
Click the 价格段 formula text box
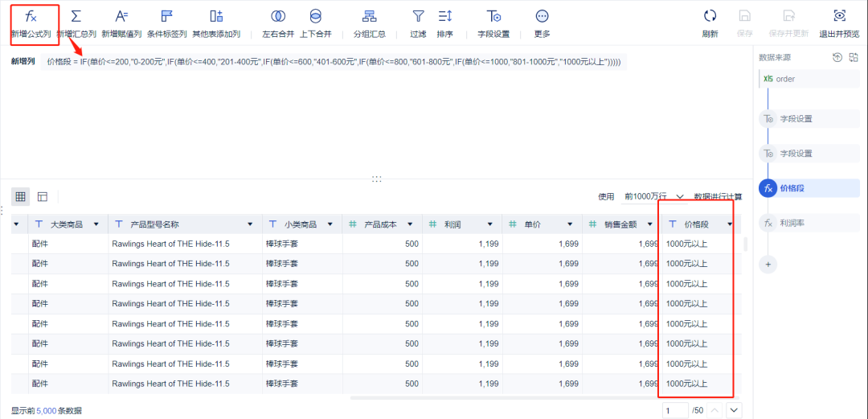334,61
